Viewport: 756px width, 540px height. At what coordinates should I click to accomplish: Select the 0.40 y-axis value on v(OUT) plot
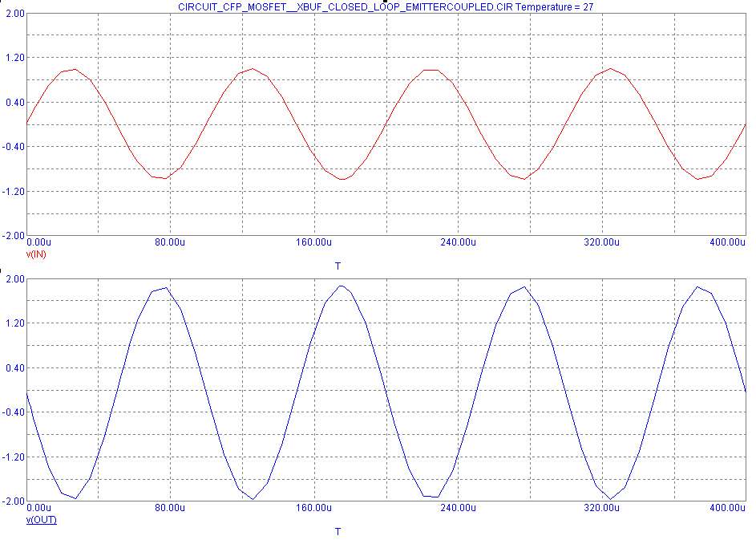[x=15, y=367]
